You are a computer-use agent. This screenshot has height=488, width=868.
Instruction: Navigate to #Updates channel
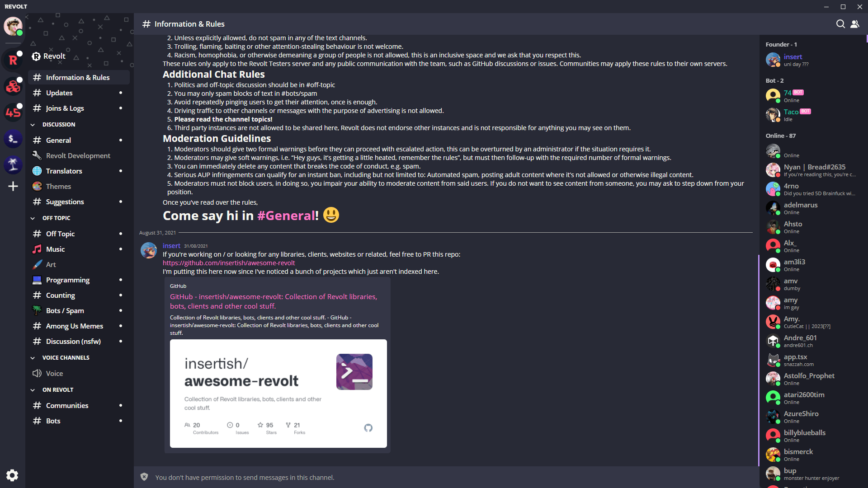coord(60,92)
